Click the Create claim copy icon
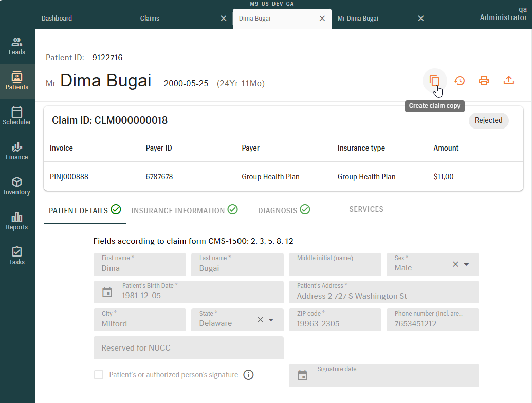This screenshot has width=532, height=403. pyautogui.click(x=435, y=81)
